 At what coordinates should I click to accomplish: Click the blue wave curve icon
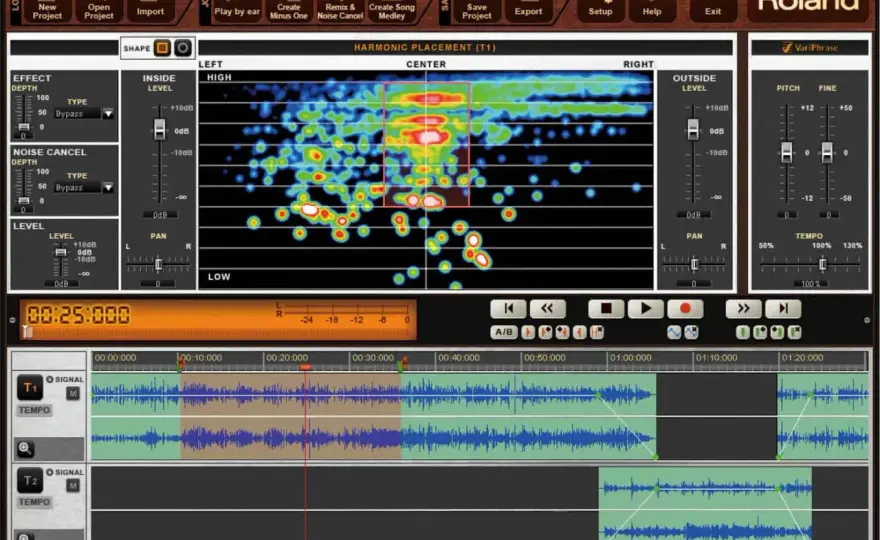(x=674, y=332)
